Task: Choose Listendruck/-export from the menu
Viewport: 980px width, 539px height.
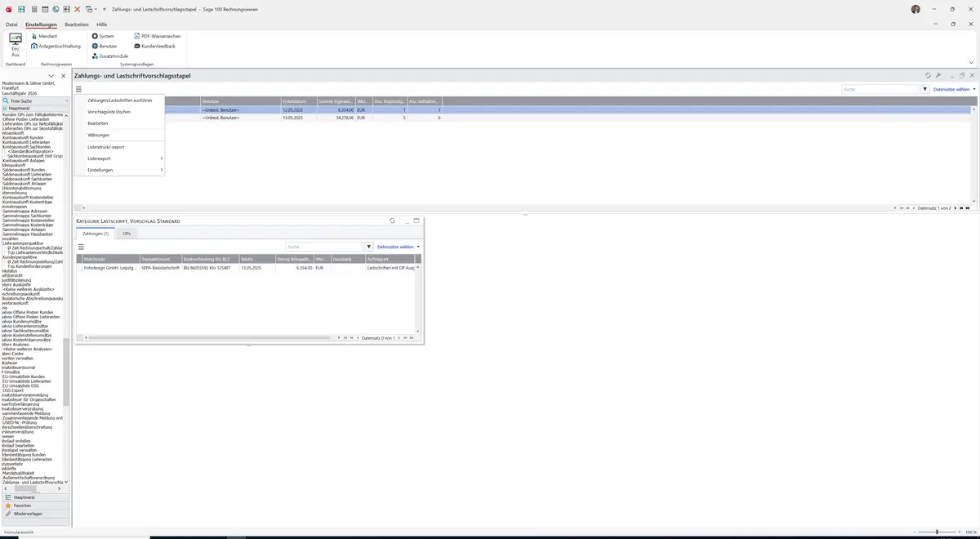Action: 120,147
